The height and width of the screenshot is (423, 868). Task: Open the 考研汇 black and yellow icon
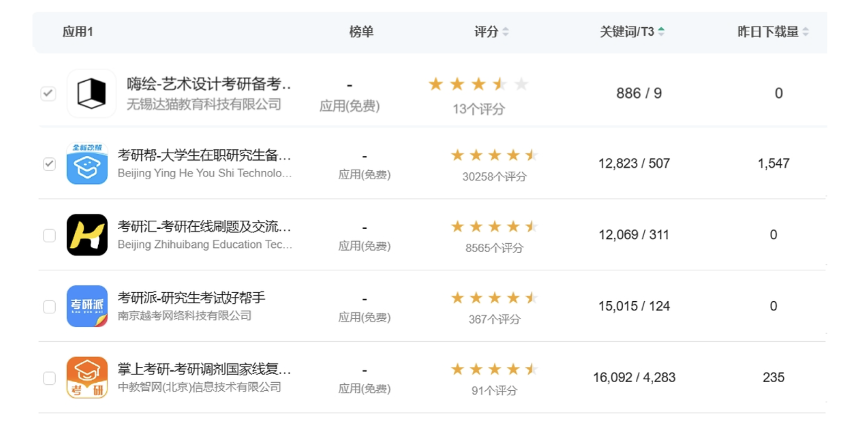click(87, 235)
